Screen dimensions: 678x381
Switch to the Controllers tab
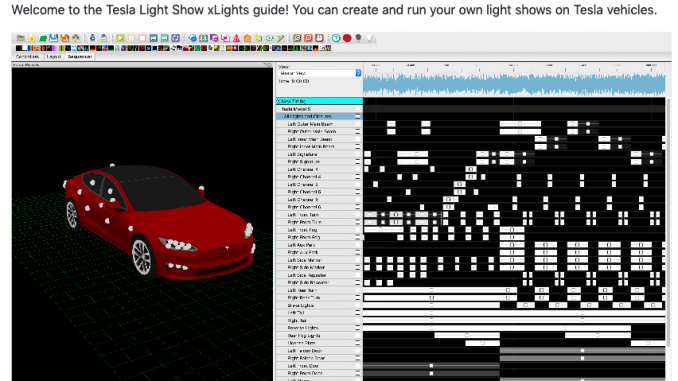[27, 57]
